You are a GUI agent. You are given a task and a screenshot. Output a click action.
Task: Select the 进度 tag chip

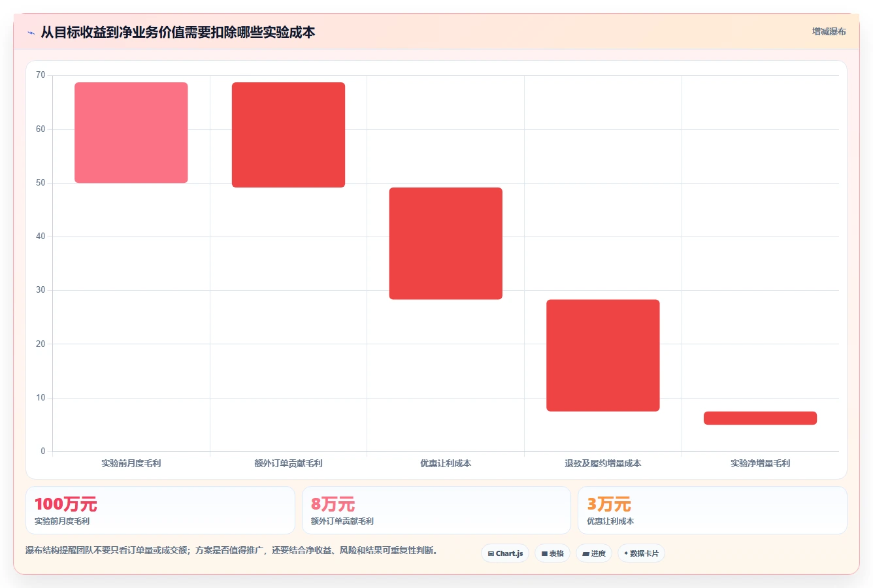click(593, 553)
